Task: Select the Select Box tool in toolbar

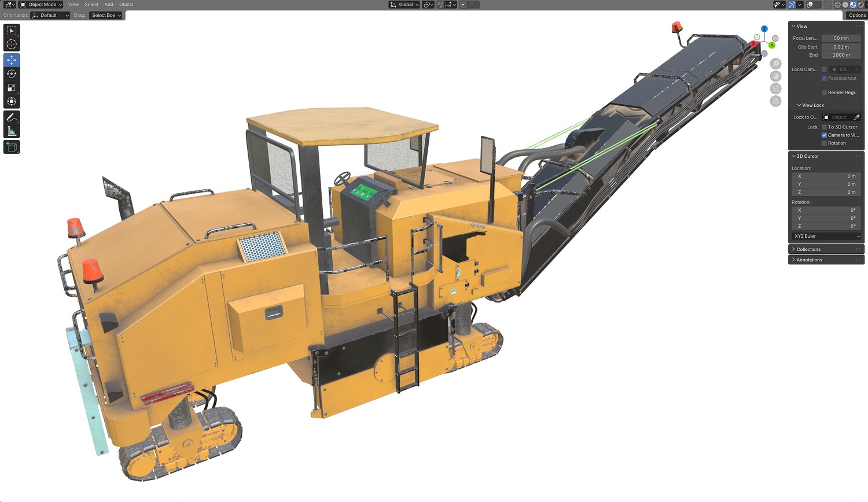Action: (x=12, y=31)
